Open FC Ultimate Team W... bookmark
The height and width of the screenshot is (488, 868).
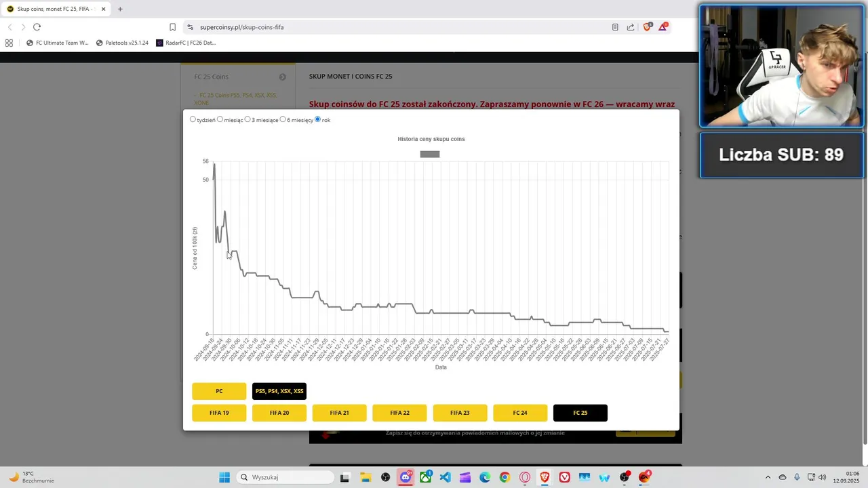coord(58,43)
